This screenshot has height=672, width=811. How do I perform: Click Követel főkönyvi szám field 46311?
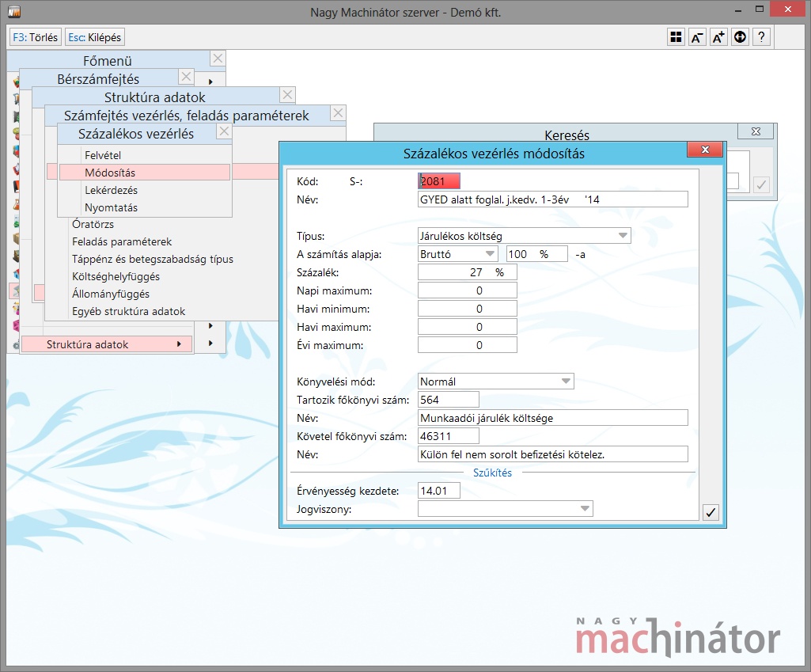click(448, 436)
